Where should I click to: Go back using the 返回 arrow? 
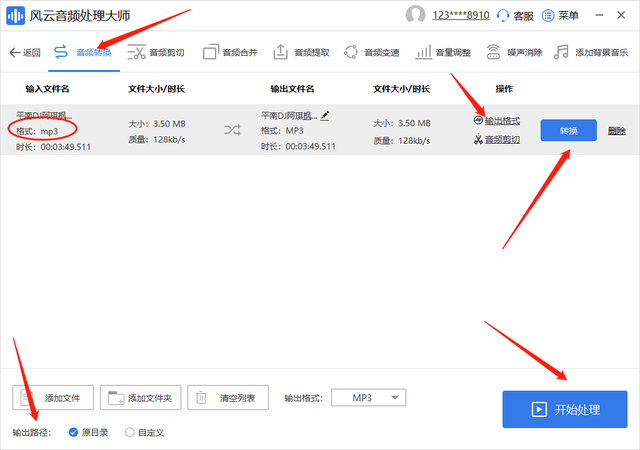(25, 52)
